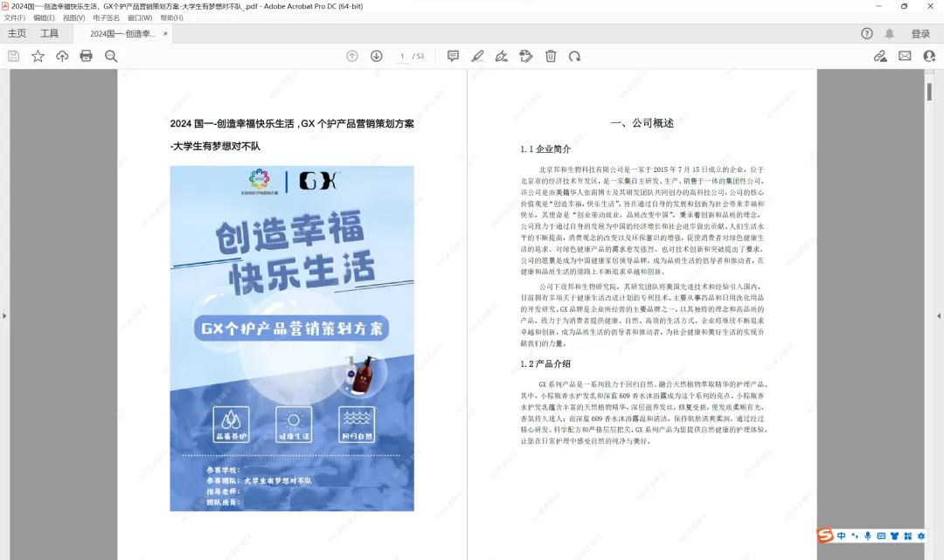Send the PDF by email envelope icon

[x=905, y=55]
